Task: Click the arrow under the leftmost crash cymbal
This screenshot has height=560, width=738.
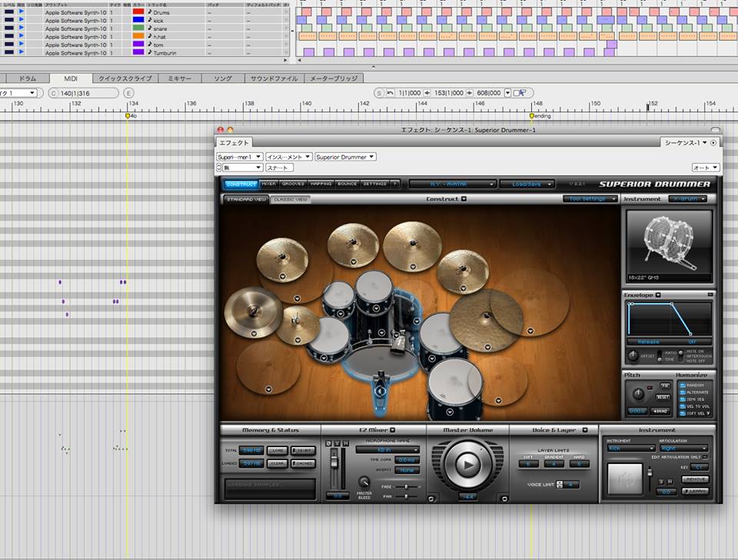Action: (x=282, y=277)
